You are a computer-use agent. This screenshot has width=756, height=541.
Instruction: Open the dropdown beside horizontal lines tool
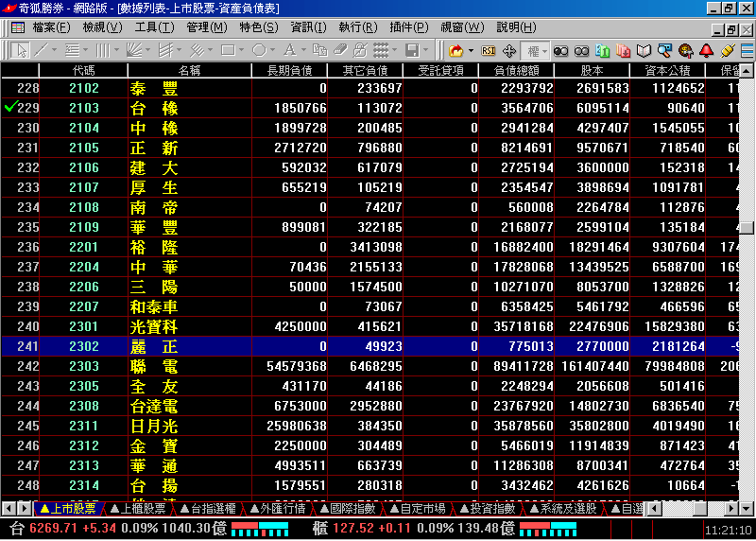click(x=85, y=50)
